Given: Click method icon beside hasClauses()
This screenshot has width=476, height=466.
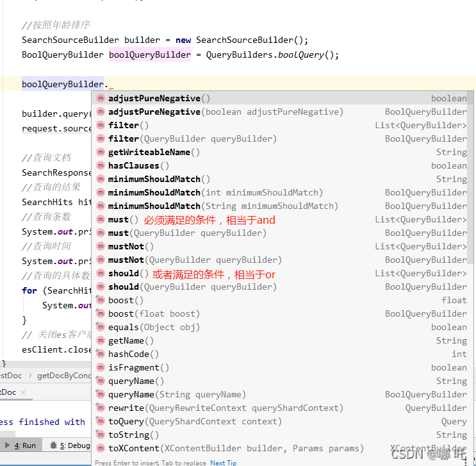Looking at the screenshot, I should click(x=101, y=165).
